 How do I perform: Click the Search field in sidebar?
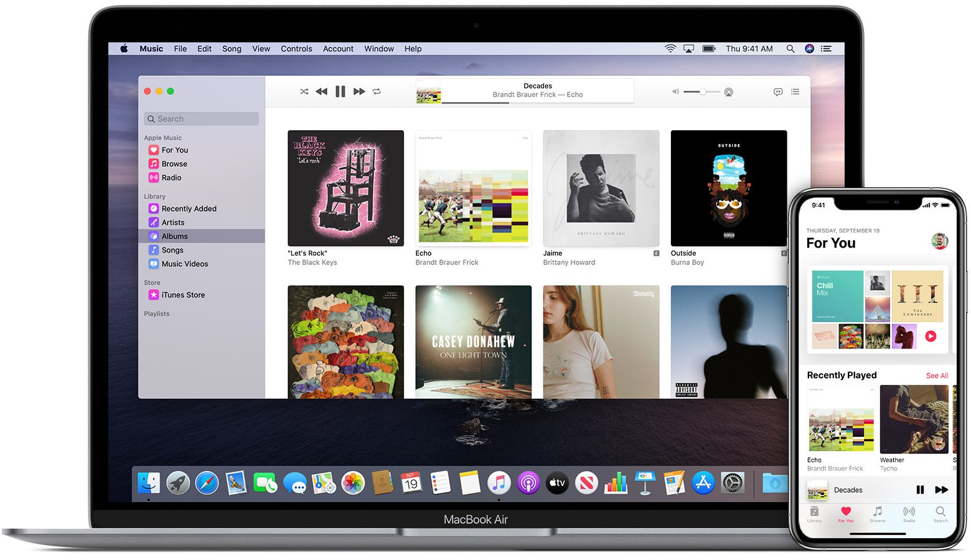(x=202, y=119)
